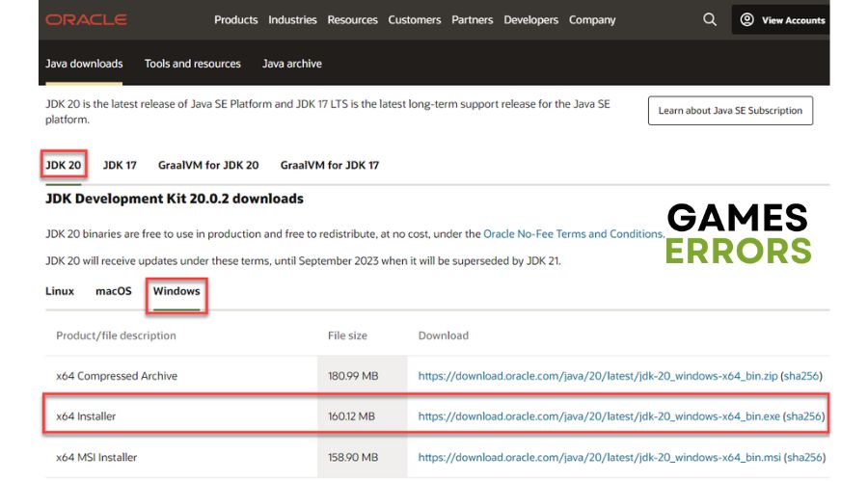Click the 158.90 MB file size

tap(353, 457)
